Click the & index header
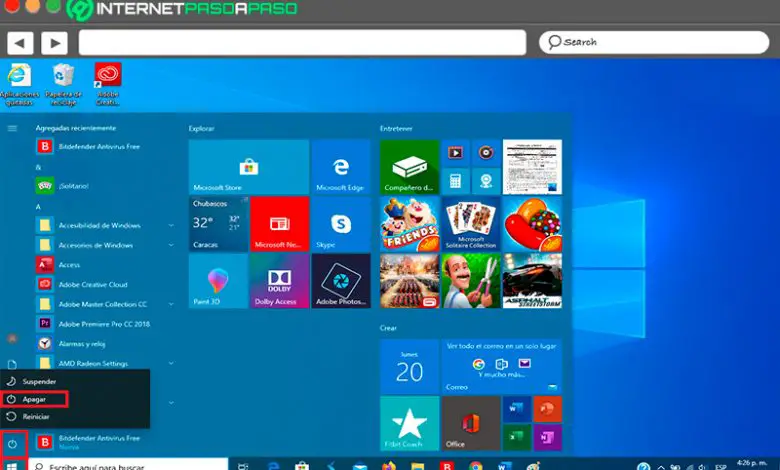The image size is (780, 470). (x=38, y=167)
